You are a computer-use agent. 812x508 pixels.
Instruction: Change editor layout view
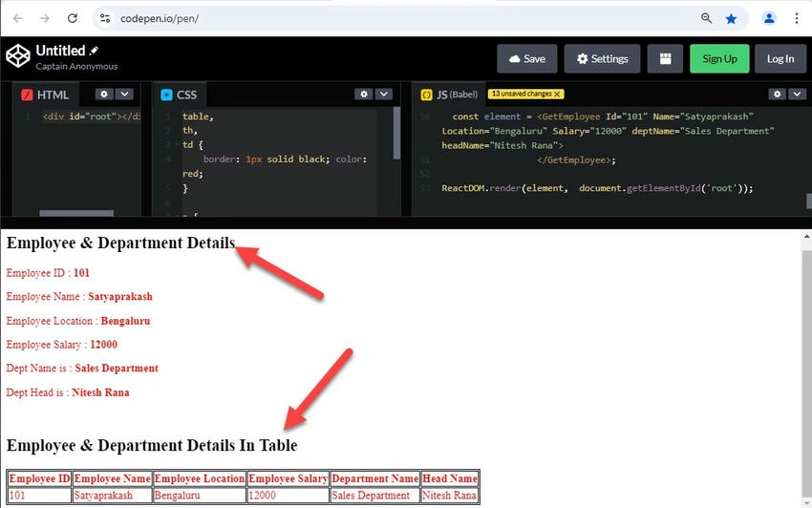666,58
